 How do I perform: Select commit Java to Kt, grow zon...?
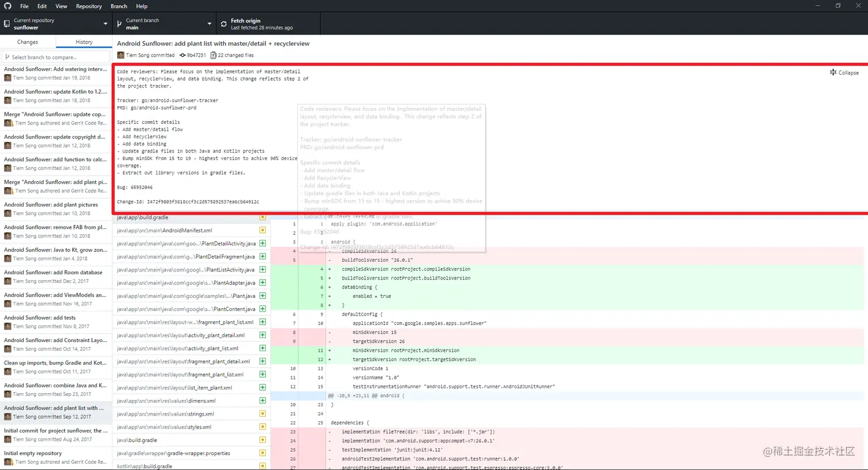point(56,254)
